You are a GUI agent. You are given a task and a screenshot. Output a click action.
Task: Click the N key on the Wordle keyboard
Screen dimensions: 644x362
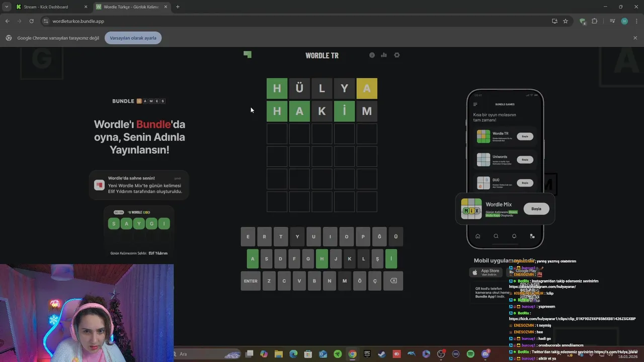tap(329, 281)
